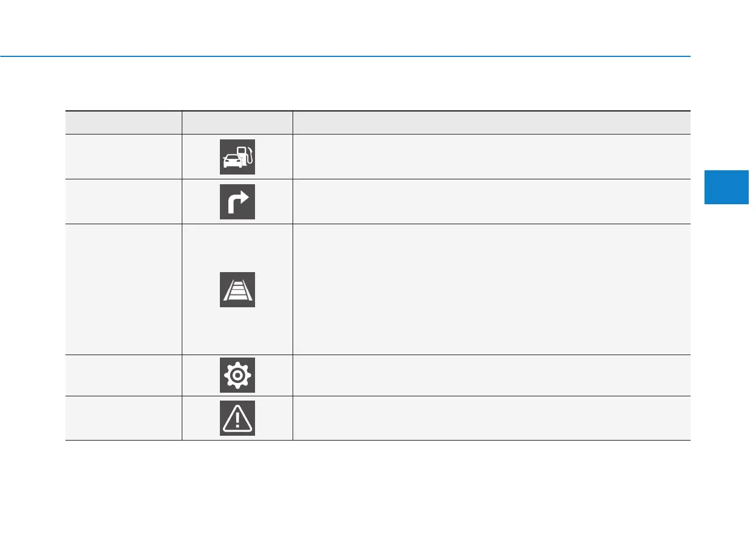Click header cell above the description column
Screen dimensions: 756x543
[491, 122]
